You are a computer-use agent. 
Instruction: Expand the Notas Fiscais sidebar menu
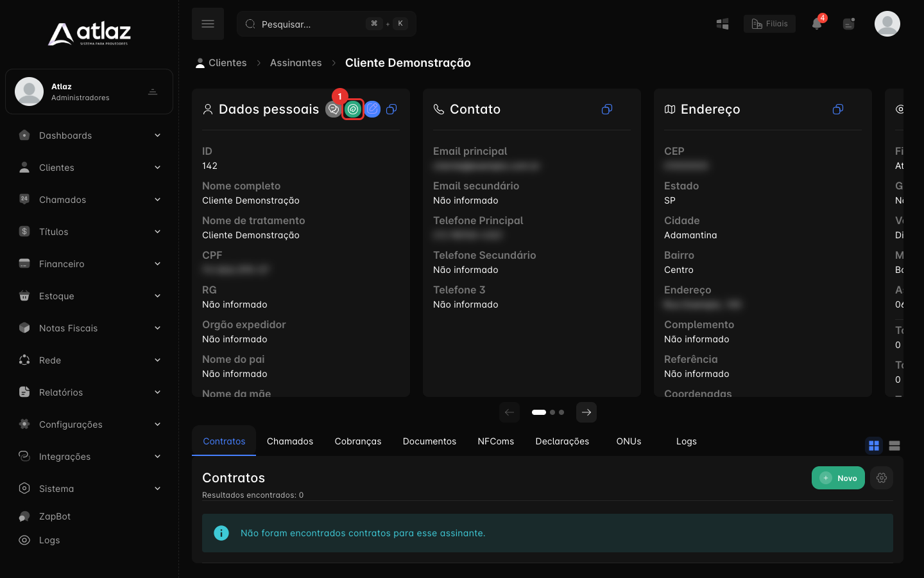click(90, 328)
